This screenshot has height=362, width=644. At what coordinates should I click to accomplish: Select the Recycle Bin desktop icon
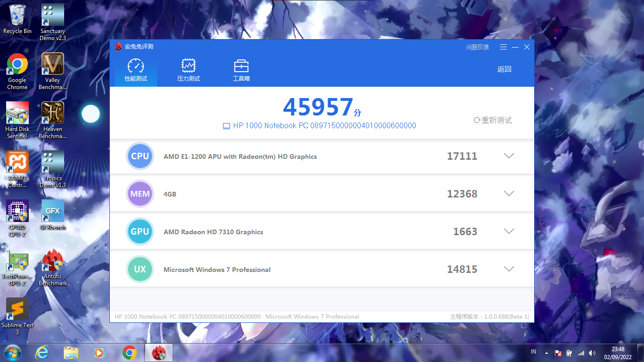pos(17,19)
